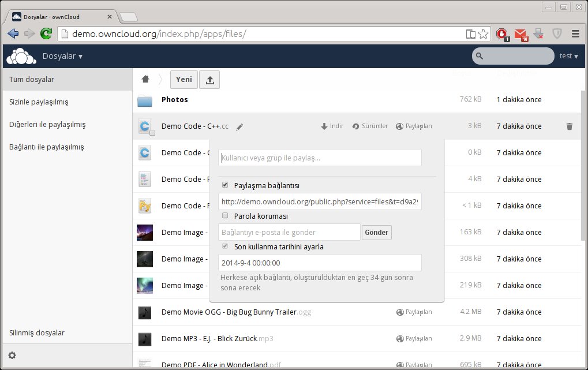Click Paylaşılan on Demo MP3 row
This screenshot has width=588, height=370.
(x=414, y=339)
